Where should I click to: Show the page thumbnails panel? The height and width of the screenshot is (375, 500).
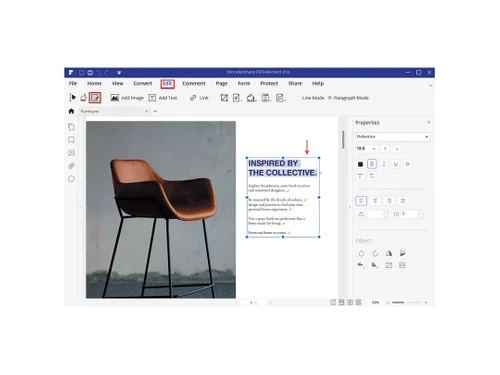point(71,127)
